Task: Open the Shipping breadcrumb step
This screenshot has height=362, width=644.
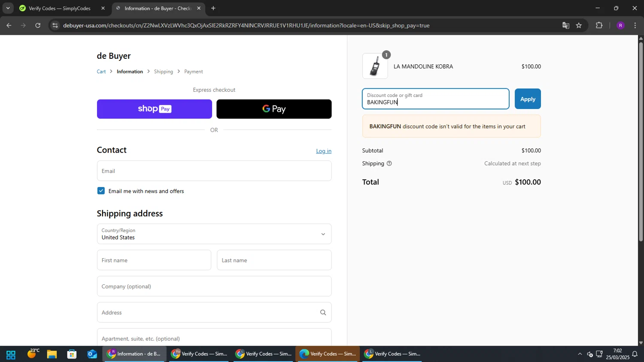Action: [x=164, y=72]
